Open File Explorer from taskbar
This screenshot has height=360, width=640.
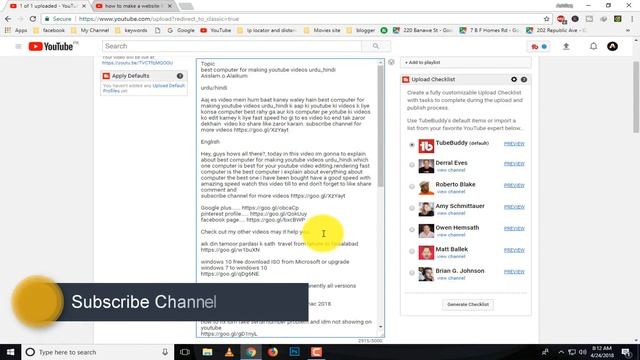207,352
